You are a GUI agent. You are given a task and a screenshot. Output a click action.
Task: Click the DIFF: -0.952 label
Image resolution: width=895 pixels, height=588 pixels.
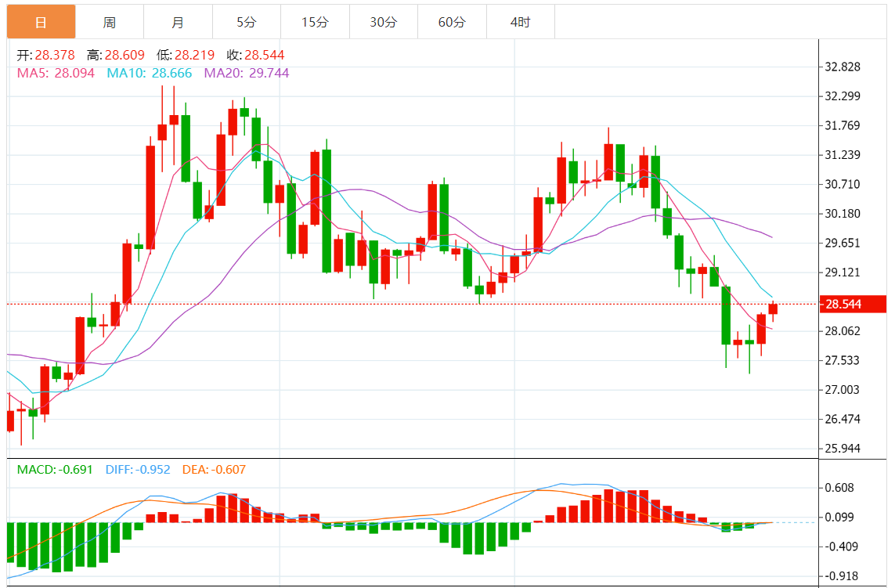click(138, 469)
